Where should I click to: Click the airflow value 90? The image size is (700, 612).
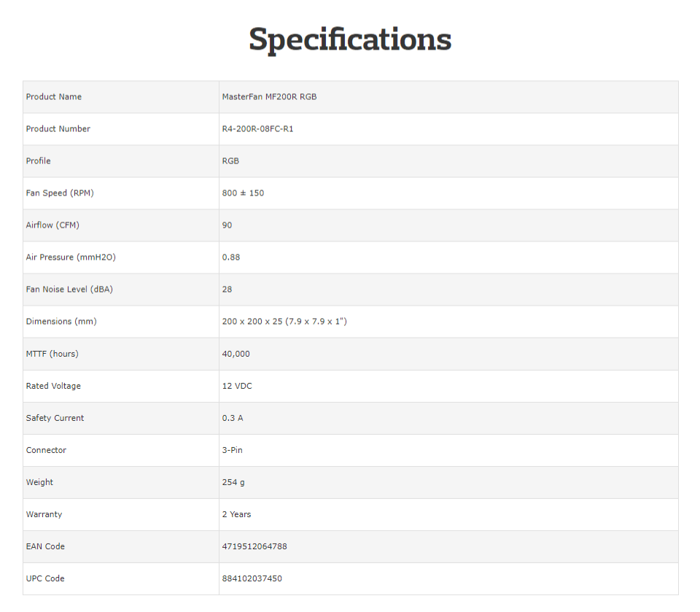tap(227, 225)
